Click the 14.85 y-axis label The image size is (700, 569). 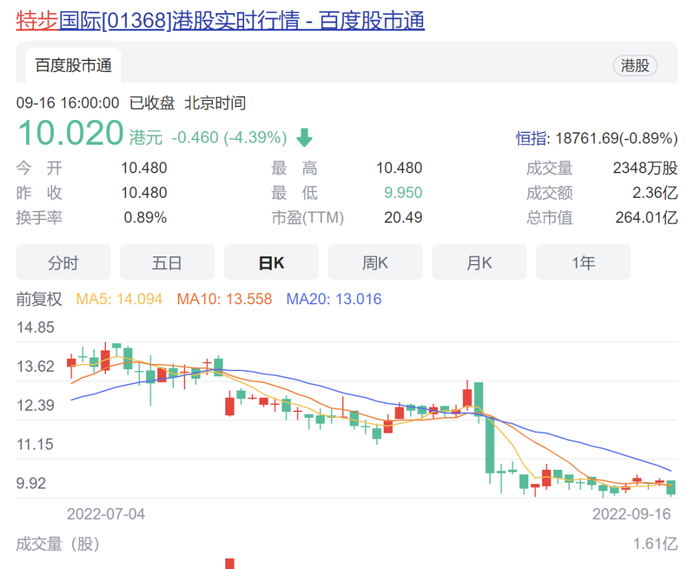[x=35, y=328]
